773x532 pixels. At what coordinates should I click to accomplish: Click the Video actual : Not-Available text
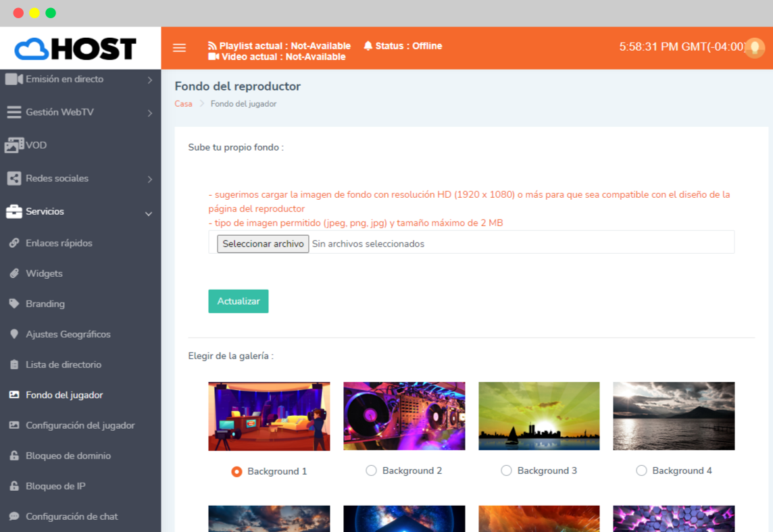284,57
